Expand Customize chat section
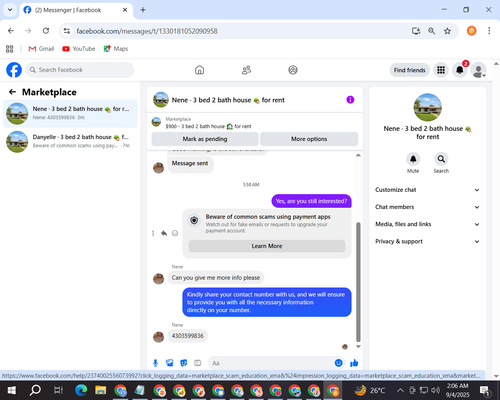The height and width of the screenshot is (400, 500). tap(428, 190)
